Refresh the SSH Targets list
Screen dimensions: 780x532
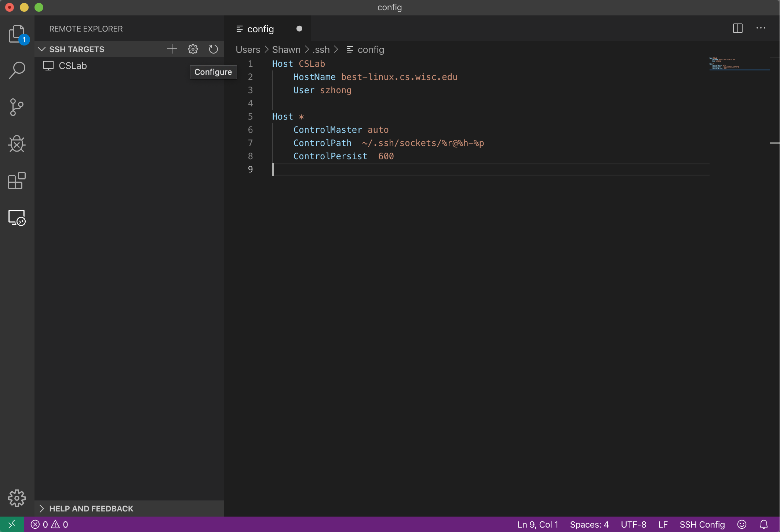click(214, 49)
